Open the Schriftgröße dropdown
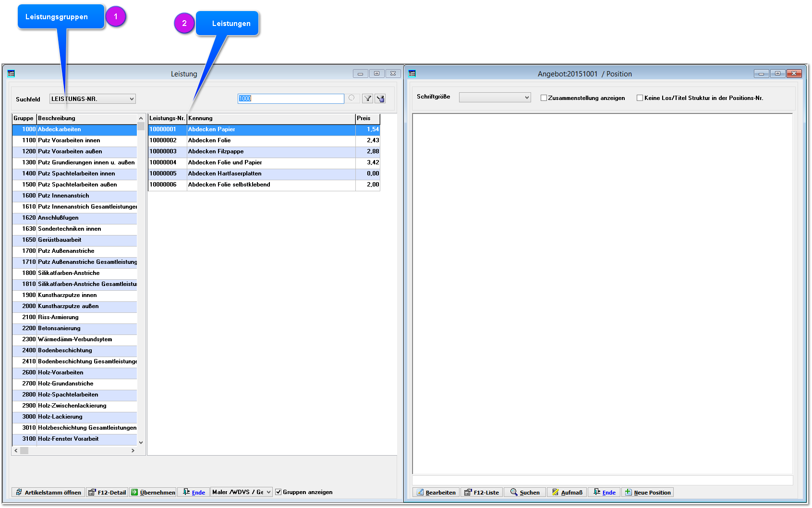This screenshot has width=812, height=508. 495,98
